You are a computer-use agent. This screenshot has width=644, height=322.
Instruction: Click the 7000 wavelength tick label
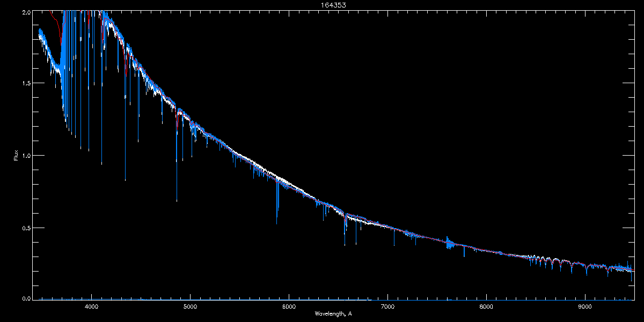[387, 307]
